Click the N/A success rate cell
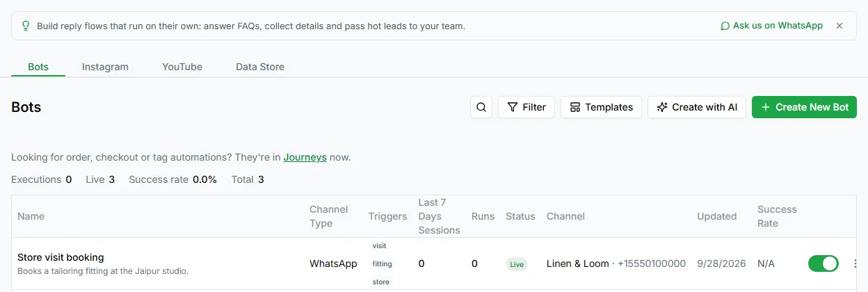868x292 pixels. (766, 263)
